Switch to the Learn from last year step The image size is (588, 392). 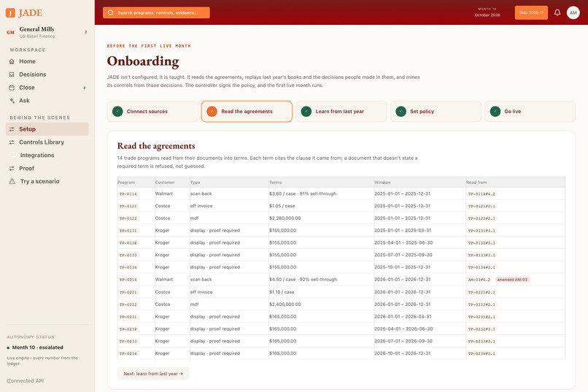coord(341,112)
